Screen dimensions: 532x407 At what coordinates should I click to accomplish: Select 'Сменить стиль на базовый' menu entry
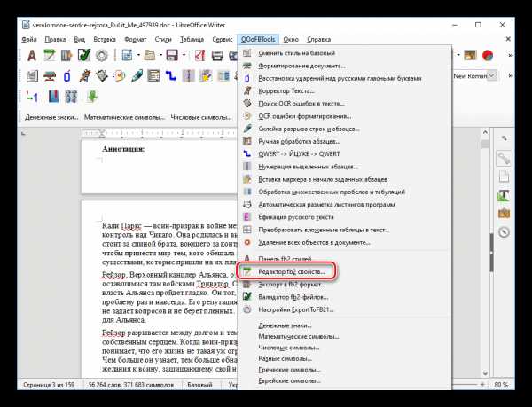tap(344, 53)
